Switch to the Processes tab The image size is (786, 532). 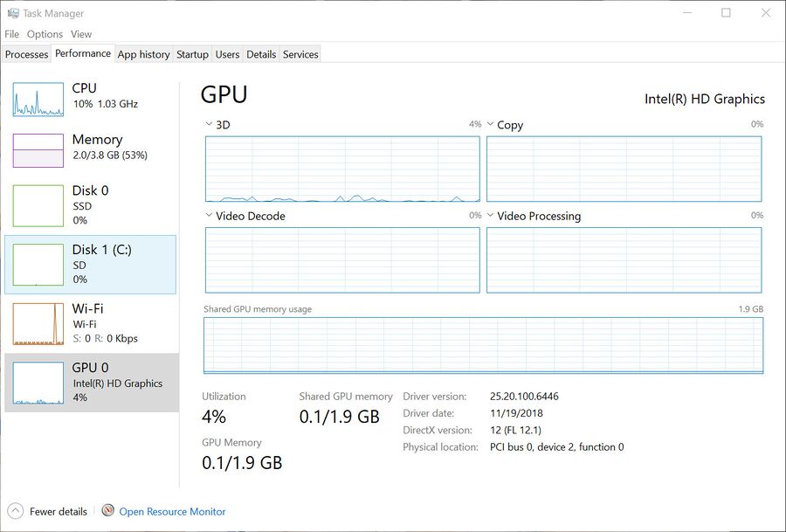(x=26, y=54)
